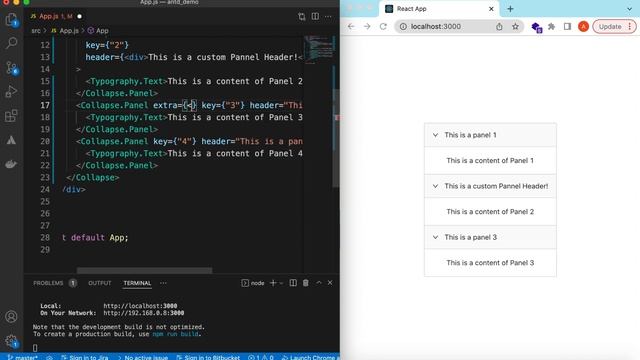Click the src breadcrumb segment
Image resolution: width=640 pixels, height=360 pixels.
pyautogui.click(x=36, y=31)
